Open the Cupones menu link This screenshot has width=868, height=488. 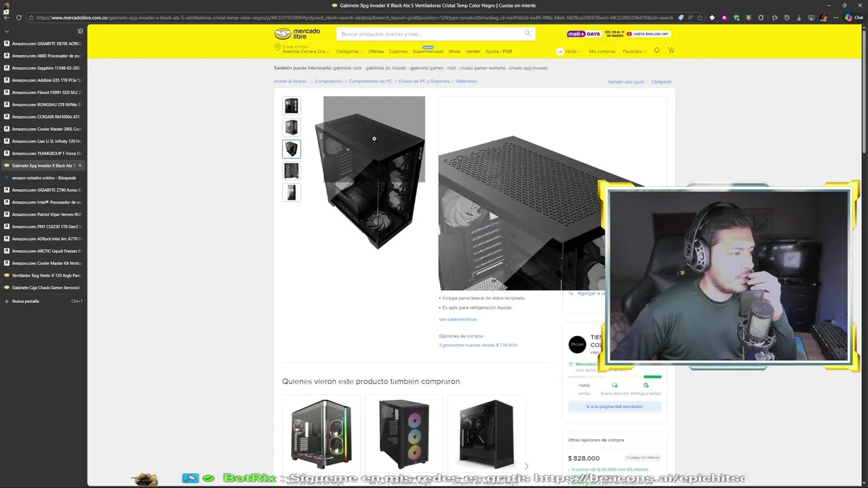pyautogui.click(x=398, y=52)
